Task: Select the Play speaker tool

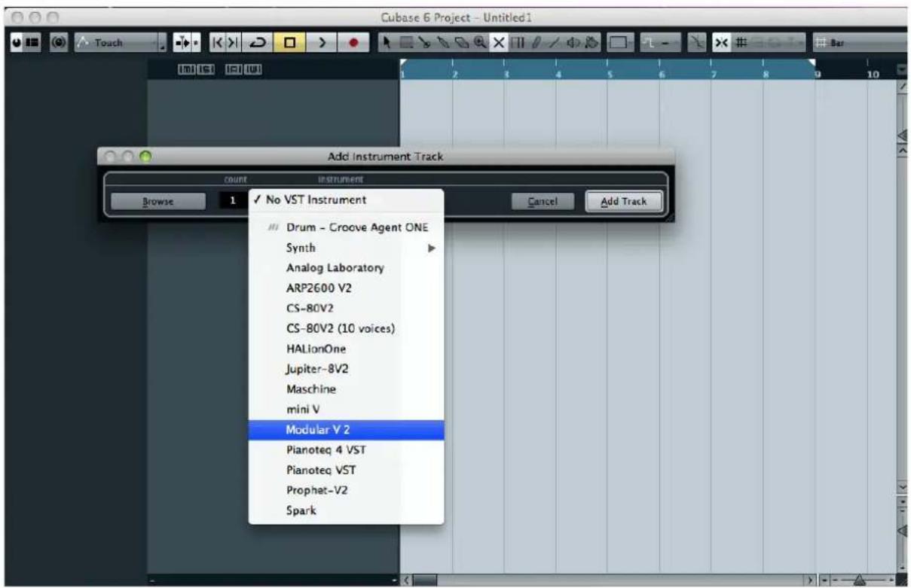Action: tap(572, 42)
